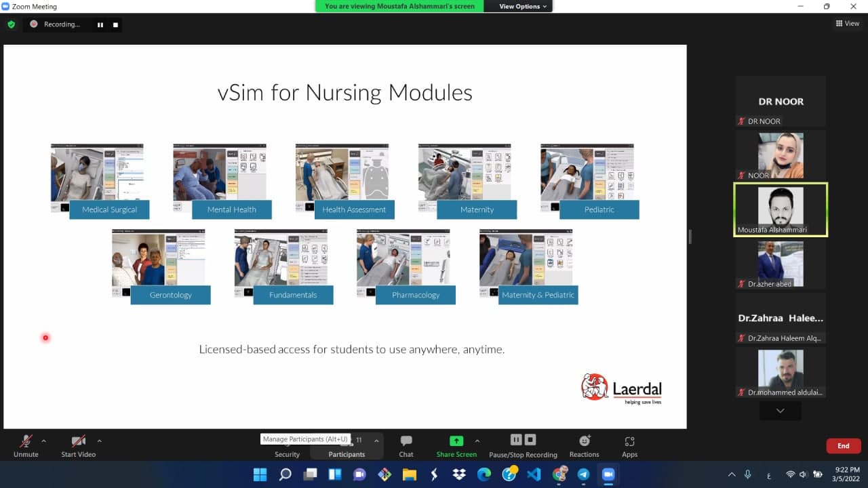Viewport: 868px width, 488px height.
Task: Open Dropbox from the taskbar
Action: [459, 474]
